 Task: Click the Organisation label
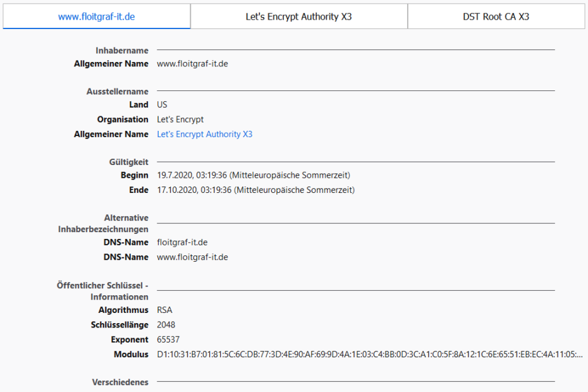123,119
